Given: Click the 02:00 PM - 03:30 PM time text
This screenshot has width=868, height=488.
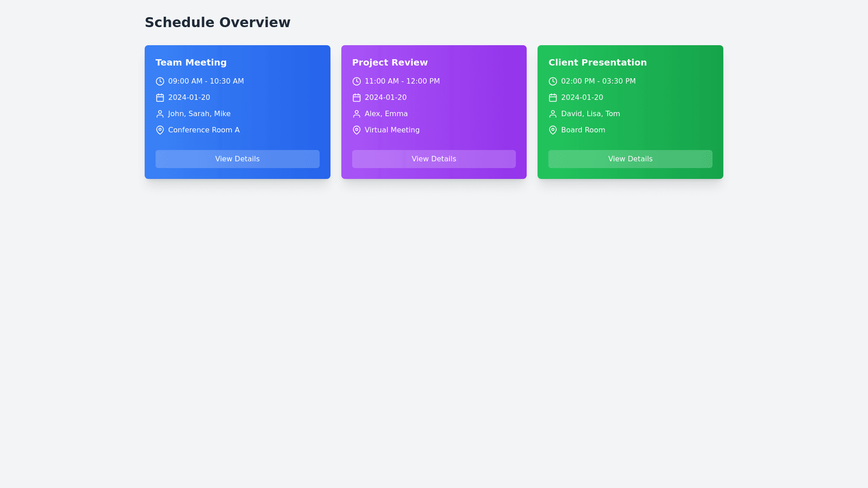Looking at the screenshot, I should 598,81.
